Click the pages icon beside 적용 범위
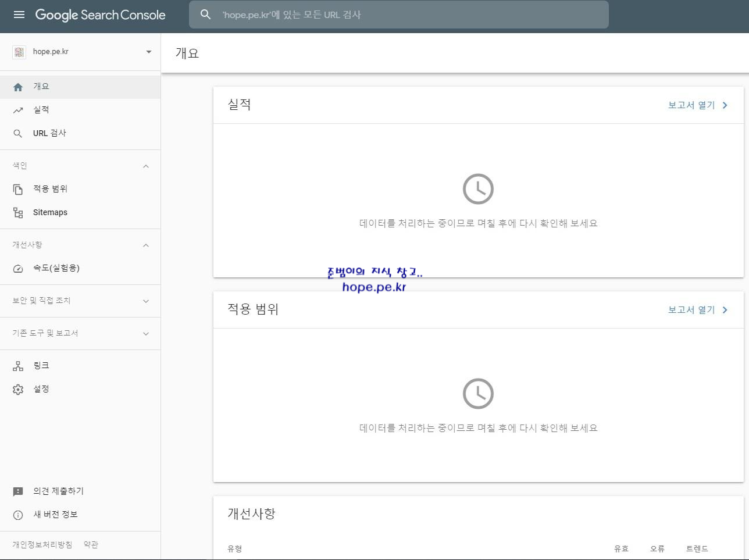Screen dimensions: 749x560 [18, 189]
